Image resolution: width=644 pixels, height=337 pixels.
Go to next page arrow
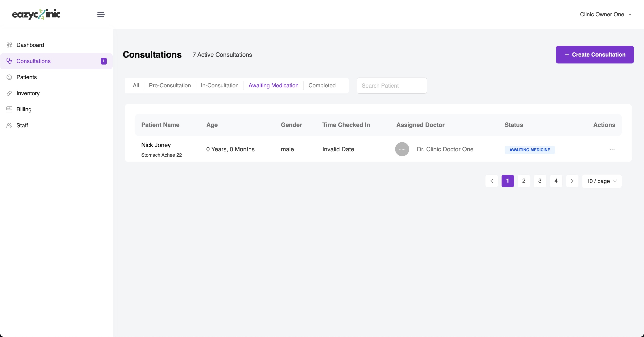[572, 181]
